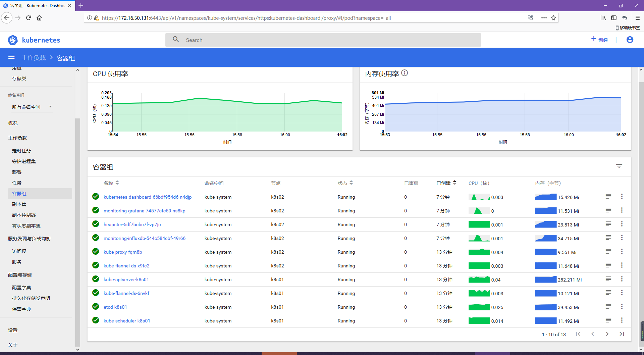Open Daemon Sets (守护进程集) in sidebar
644x355 pixels.
click(x=24, y=161)
